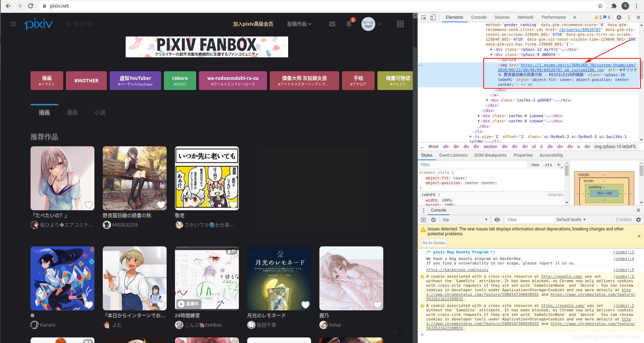Viewport: 644px width, 343px height.
Task: Go back to previous page in browser
Action: [8, 6]
